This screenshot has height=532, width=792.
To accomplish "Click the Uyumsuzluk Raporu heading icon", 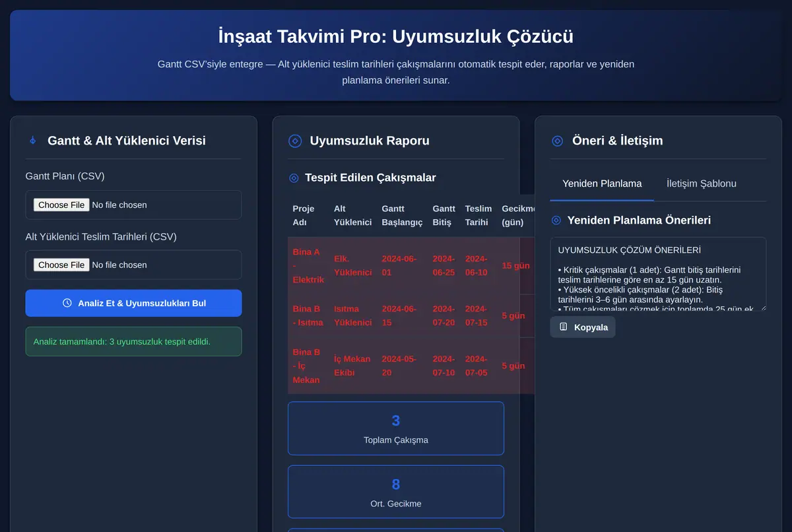I will click(x=295, y=141).
